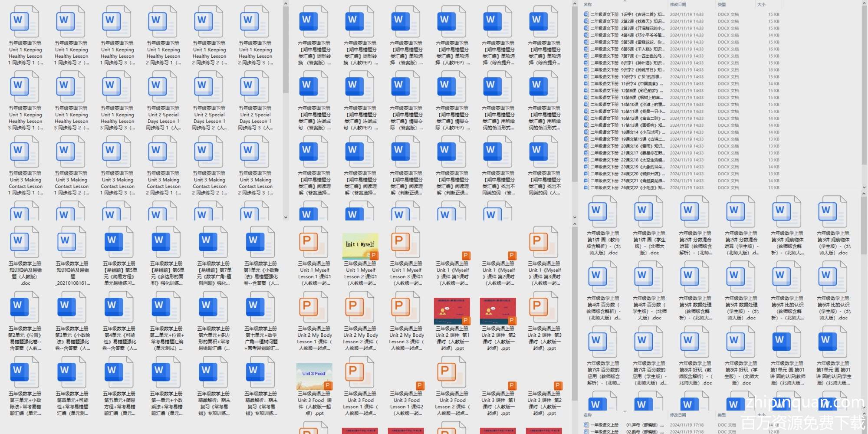Open 六年级英语下册 词形转换（答案版）Word icon
868x434 pixels.
[314, 22]
